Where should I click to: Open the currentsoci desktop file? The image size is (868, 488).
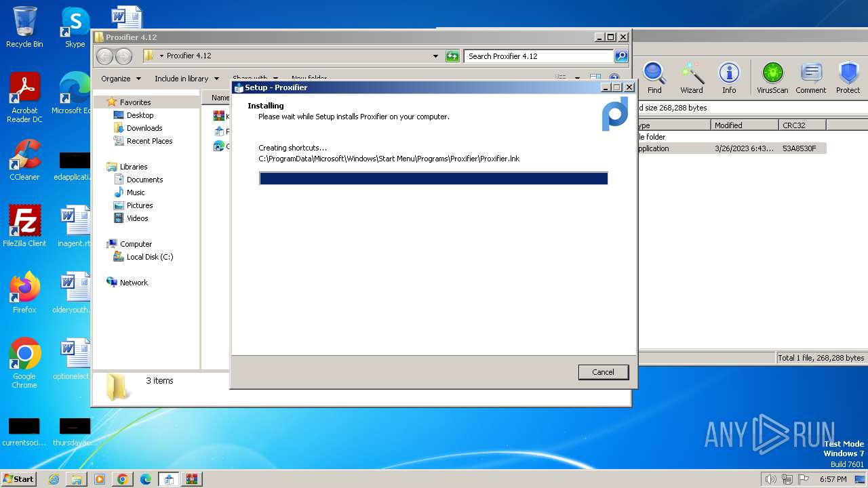(x=24, y=432)
